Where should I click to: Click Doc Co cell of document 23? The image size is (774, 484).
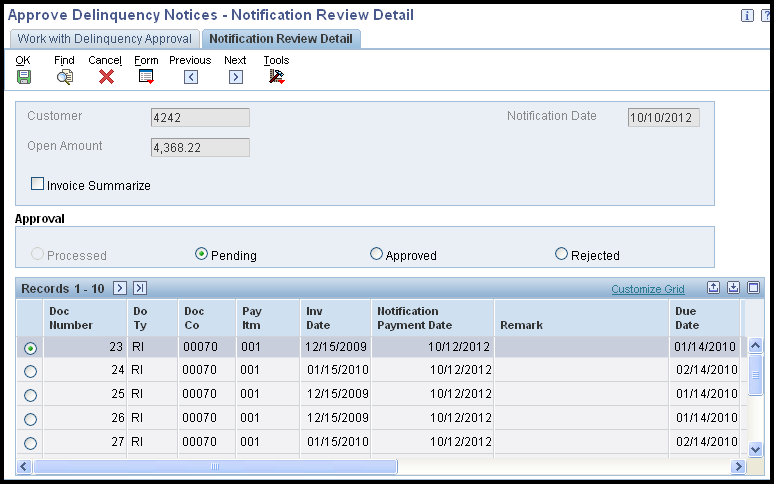tap(207, 347)
